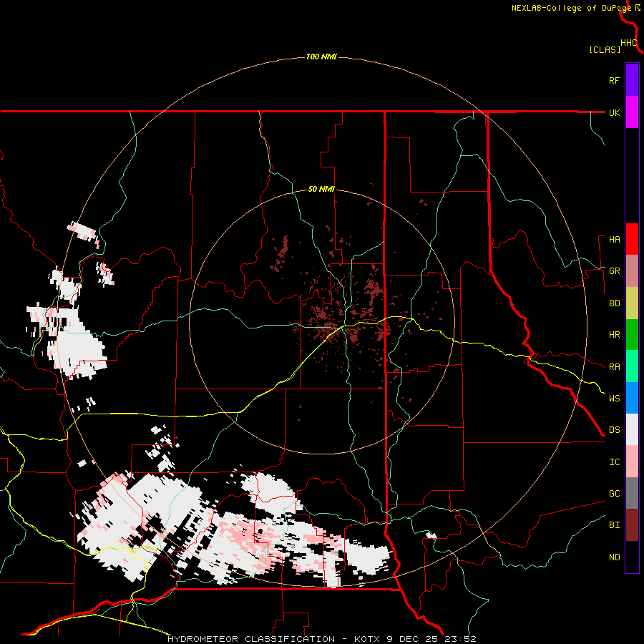Viewport: 644px width, 644px height.
Task: Click the UK legend label
Action: pyautogui.click(x=614, y=112)
